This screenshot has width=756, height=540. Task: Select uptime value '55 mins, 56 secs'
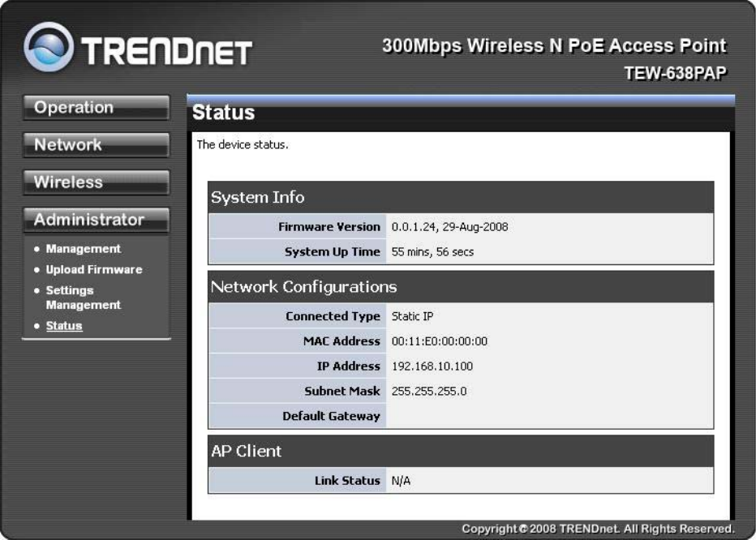(432, 251)
